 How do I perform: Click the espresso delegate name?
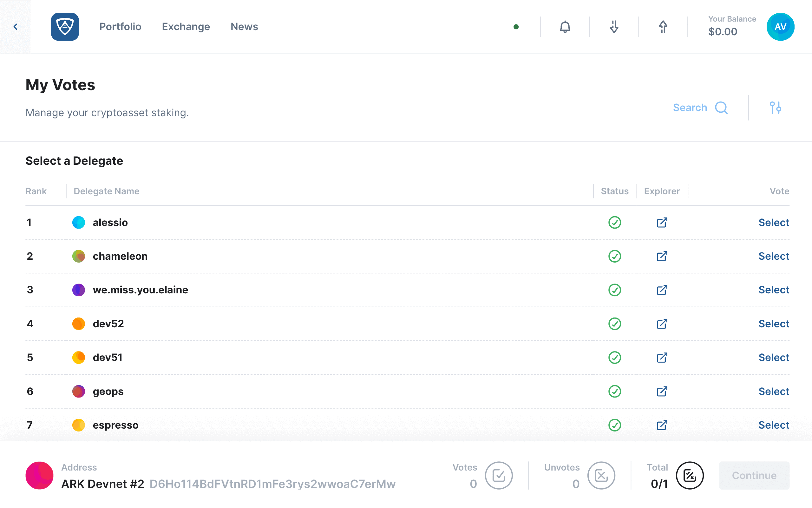[115, 425]
